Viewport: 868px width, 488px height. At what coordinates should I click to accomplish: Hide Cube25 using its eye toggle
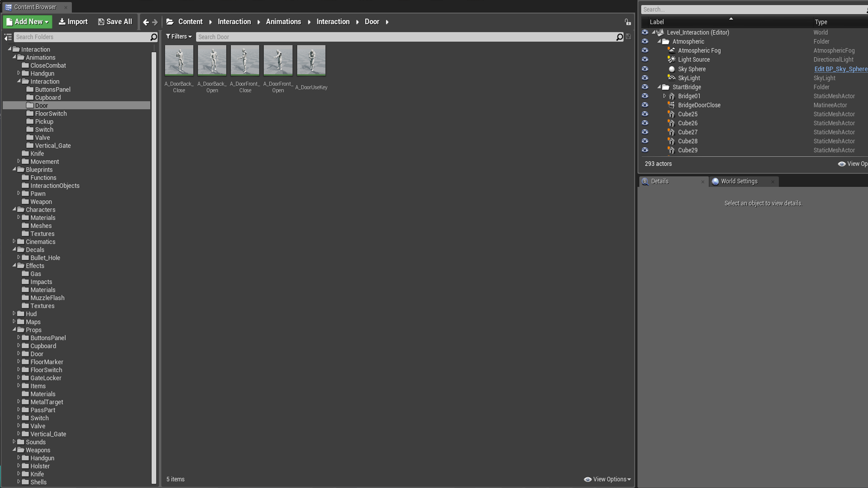[x=645, y=114]
